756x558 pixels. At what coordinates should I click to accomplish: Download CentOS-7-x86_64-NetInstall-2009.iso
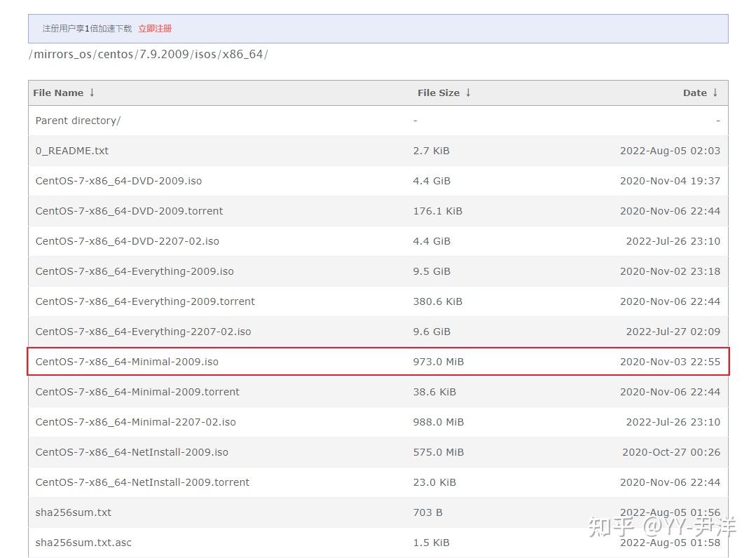132,452
